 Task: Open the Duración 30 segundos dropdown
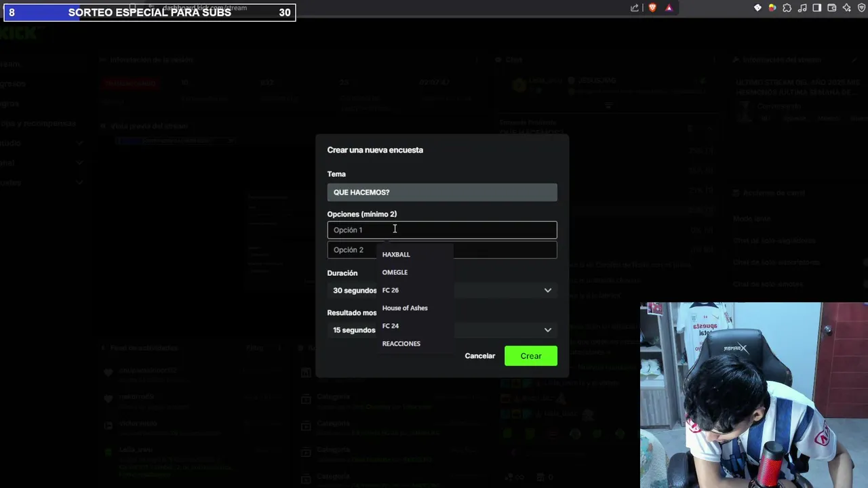[442, 290]
